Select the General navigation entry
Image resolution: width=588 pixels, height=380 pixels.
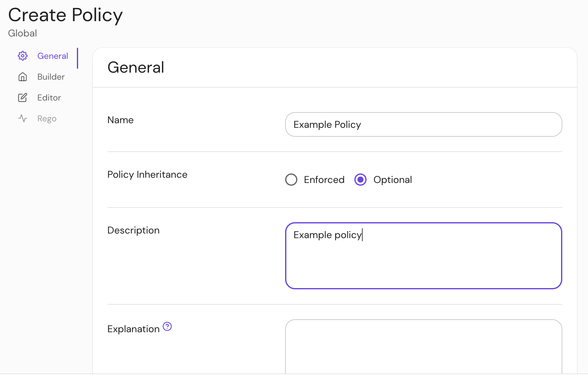tap(53, 56)
